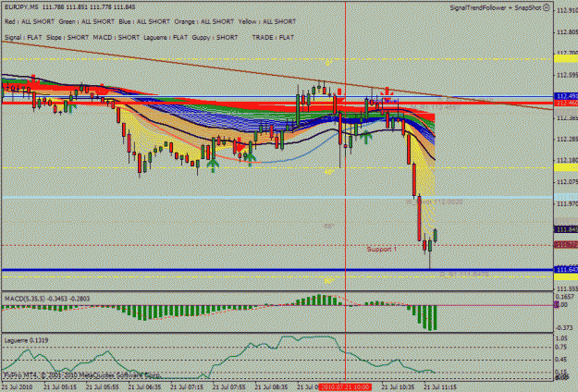Click the -0.373 value on the MACD scale
Image resolution: width=578 pixels, height=392 pixels.
pos(566,328)
